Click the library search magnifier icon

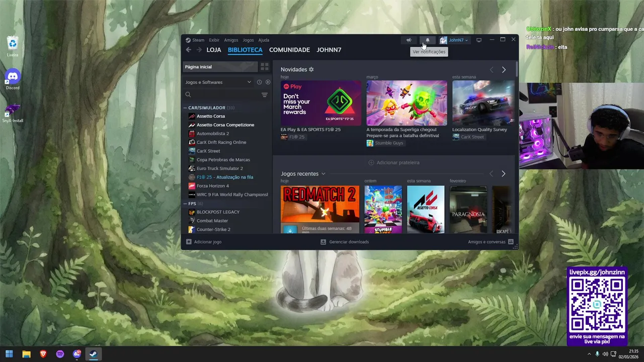tap(188, 95)
